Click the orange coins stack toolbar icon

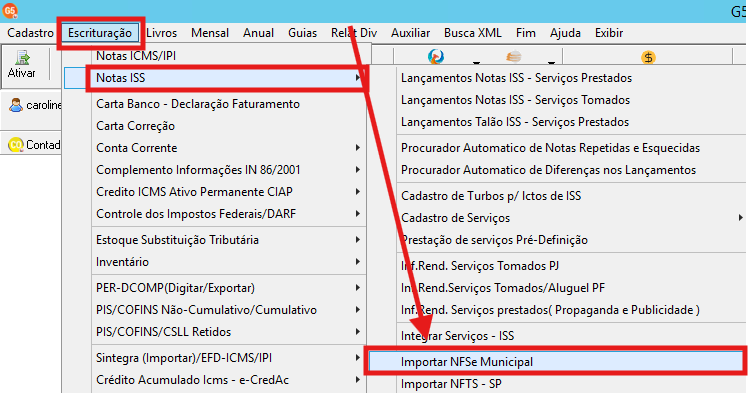[x=513, y=57]
